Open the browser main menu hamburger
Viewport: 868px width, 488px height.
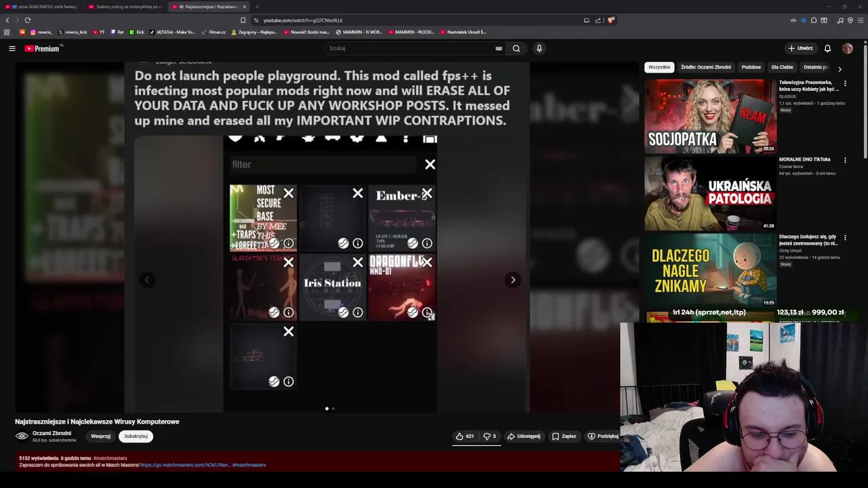point(861,20)
